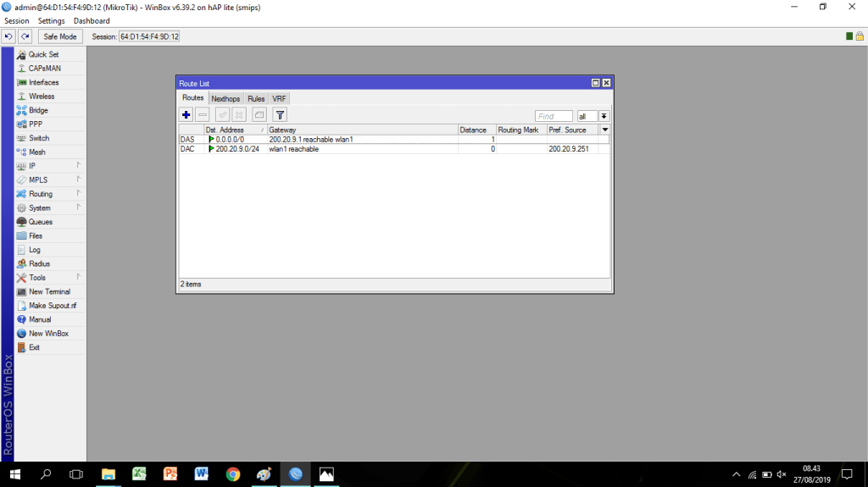Viewport: 868px width, 487px height.
Task: Click the Redo arrow in toolbar
Action: (25, 36)
